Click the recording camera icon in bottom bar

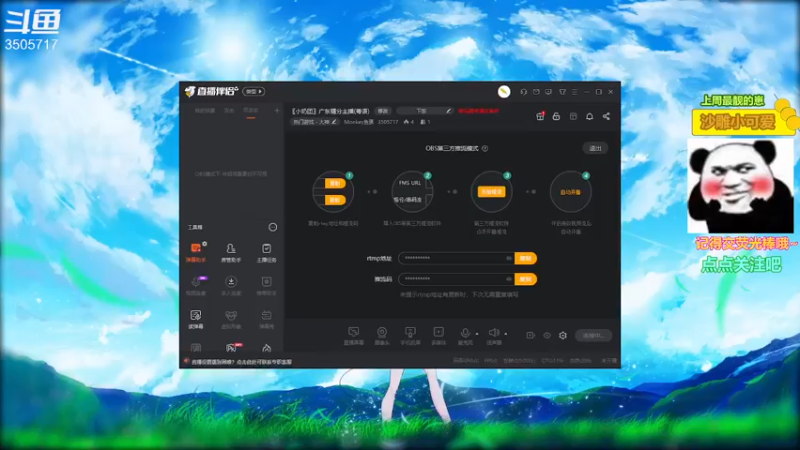(531, 335)
